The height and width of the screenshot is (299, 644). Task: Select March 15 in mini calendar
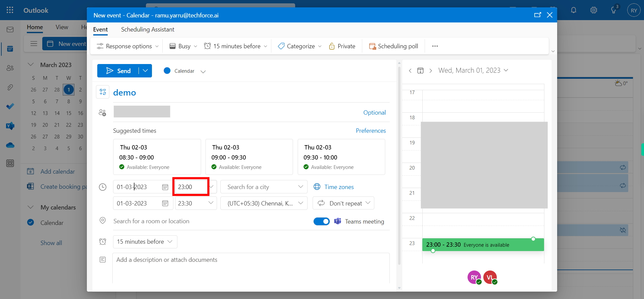[x=69, y=113]
